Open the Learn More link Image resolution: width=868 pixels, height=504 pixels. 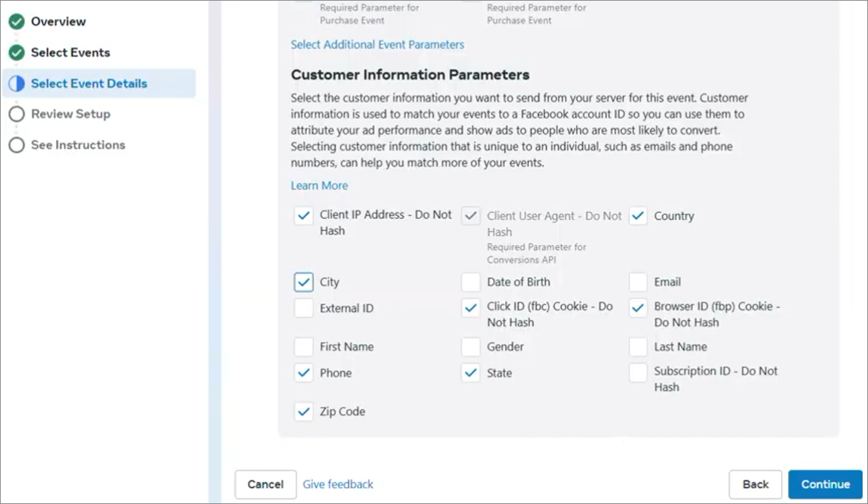(319, 185)
